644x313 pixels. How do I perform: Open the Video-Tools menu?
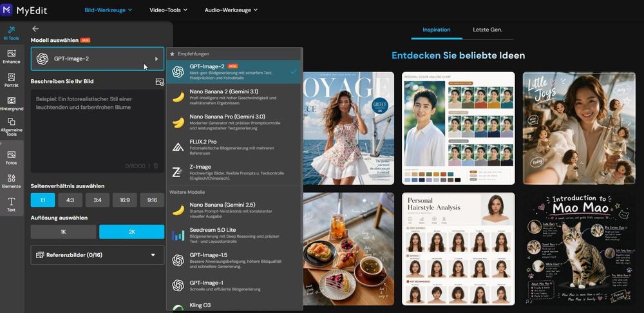[168, 10]
